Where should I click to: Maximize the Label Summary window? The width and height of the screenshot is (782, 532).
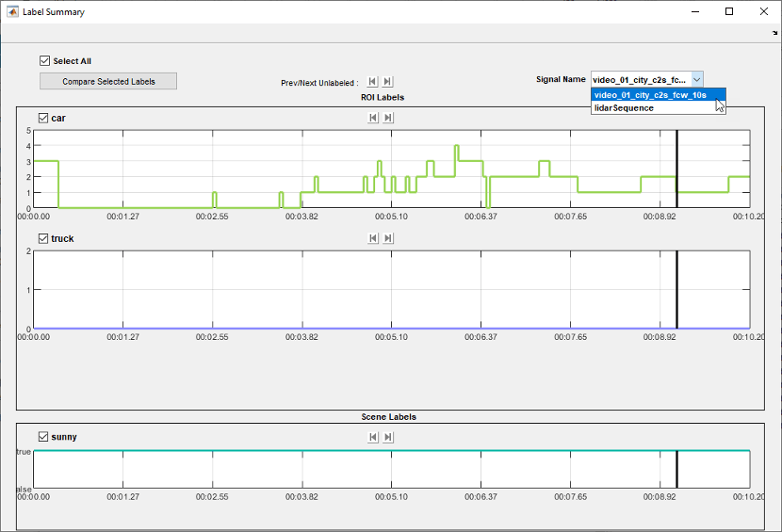[729, 11]
